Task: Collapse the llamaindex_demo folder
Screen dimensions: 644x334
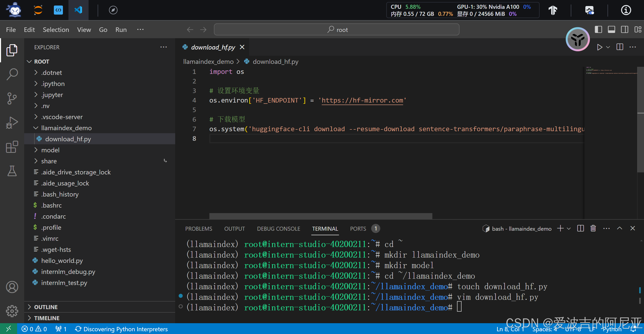Action: click(x=66, y=128)
